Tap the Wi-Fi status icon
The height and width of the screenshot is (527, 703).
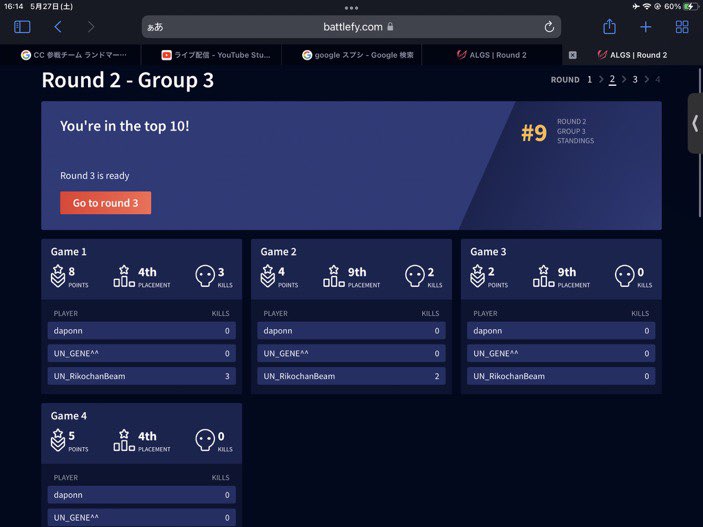click(647, 6)
